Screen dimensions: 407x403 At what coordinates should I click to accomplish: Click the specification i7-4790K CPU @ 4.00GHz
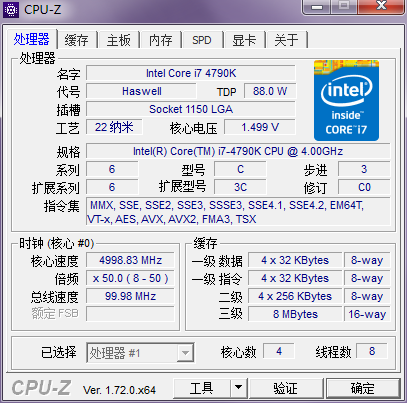click(238, 151)
